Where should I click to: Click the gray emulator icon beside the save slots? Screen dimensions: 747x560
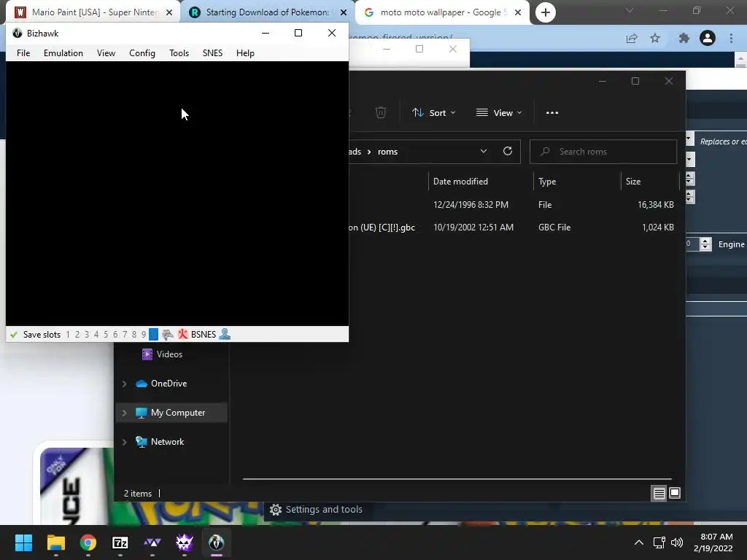[x=168, y=334]
